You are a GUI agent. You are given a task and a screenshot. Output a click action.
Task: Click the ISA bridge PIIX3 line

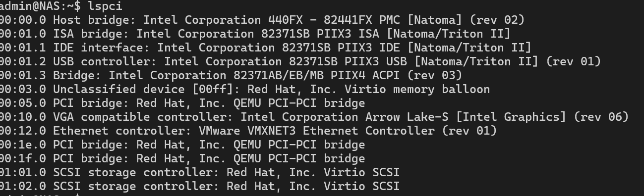coord(255,34)
